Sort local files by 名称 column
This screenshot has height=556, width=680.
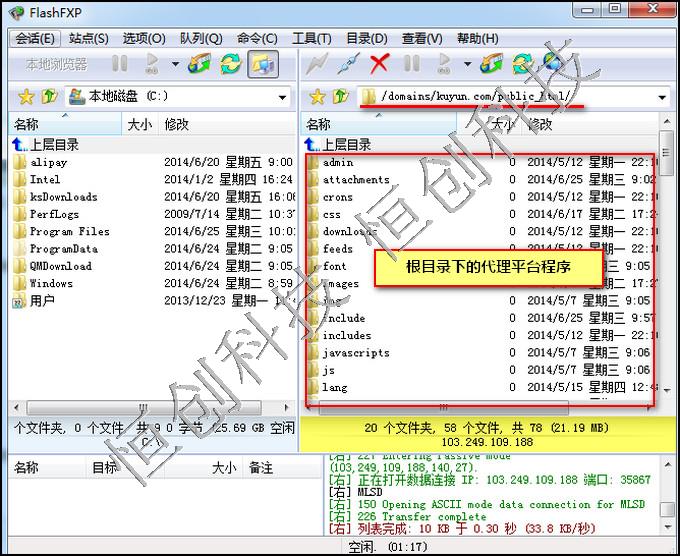point(65,124)
